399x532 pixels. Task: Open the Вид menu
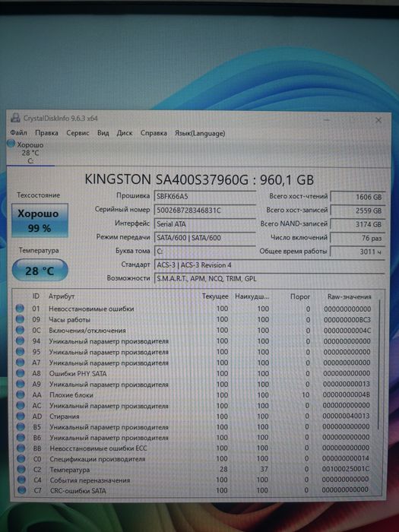[x=103, y=133]
